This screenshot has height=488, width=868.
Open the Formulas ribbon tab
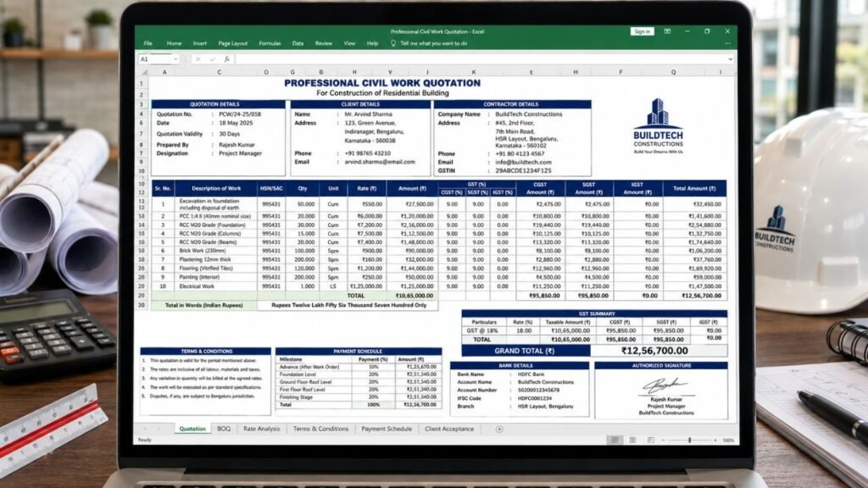click(x=270, y=43)
